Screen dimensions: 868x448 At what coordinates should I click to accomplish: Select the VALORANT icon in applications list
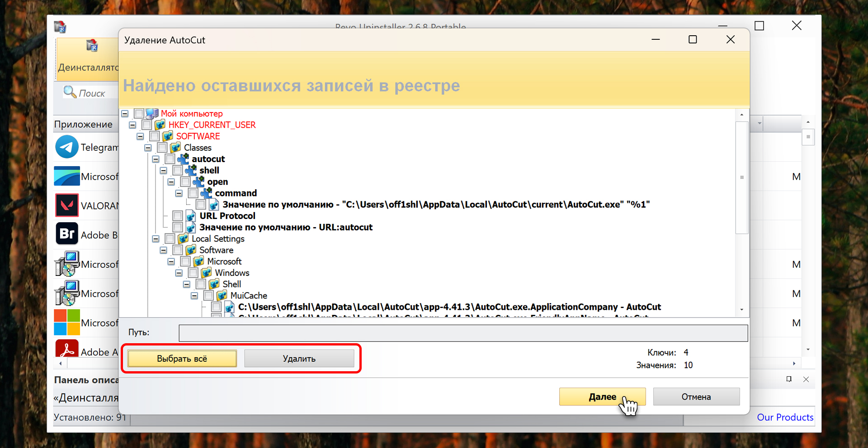pyautogui.click(x=67, y=205)
